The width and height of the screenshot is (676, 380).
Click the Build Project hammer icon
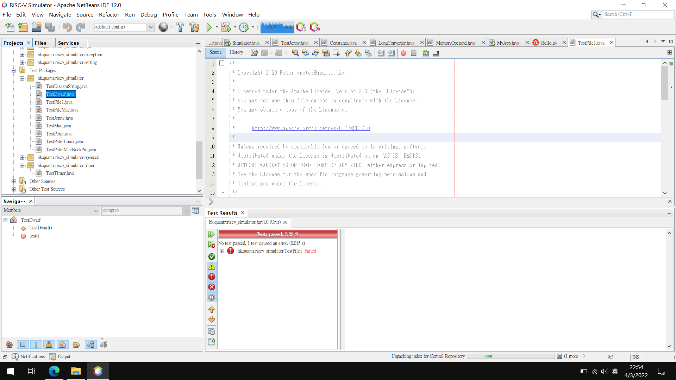180,27
